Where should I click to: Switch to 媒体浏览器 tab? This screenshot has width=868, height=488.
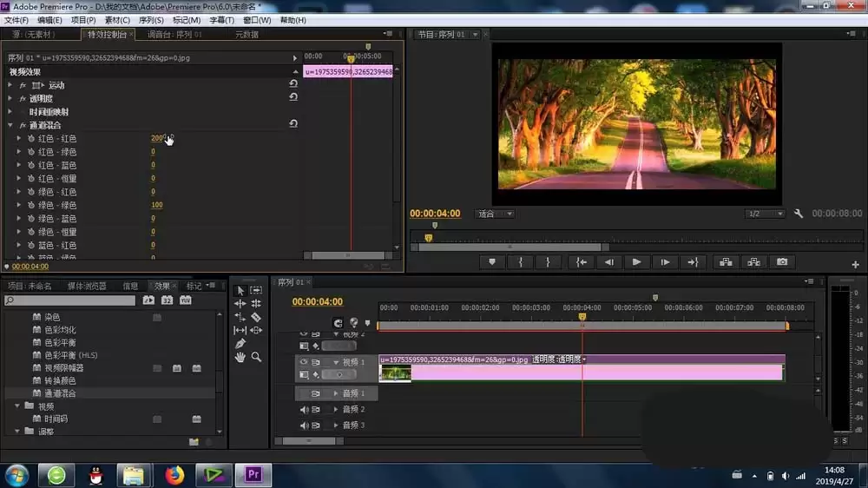[87, 286]
